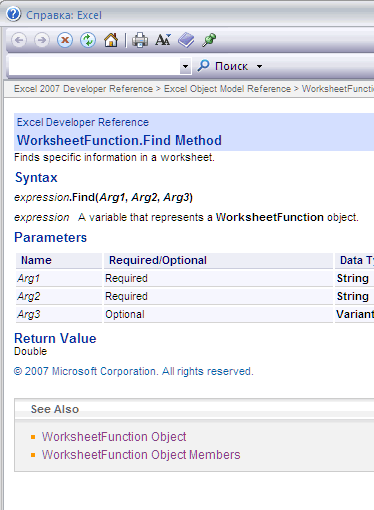Click Optional cell in Arg3 row

click(x=218, y=314)
